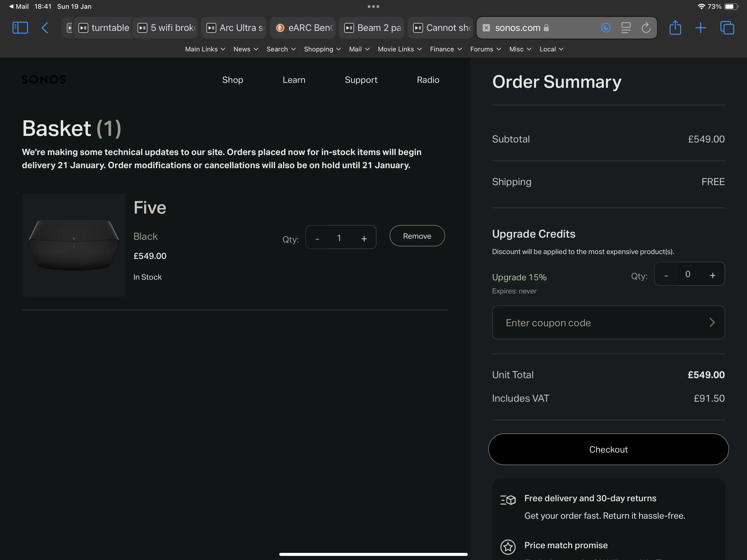Decrease Five quantity with minus
Image resolution: width=747 pixels, height=560 pixels.
[x=317, y=239]
